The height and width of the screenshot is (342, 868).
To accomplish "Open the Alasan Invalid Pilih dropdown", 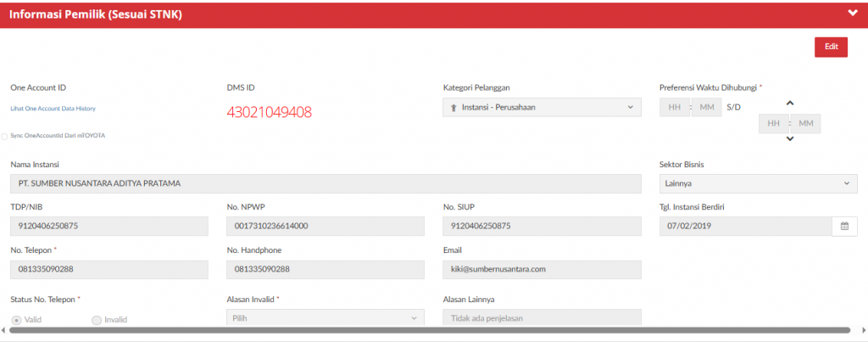I will (325, 318).
